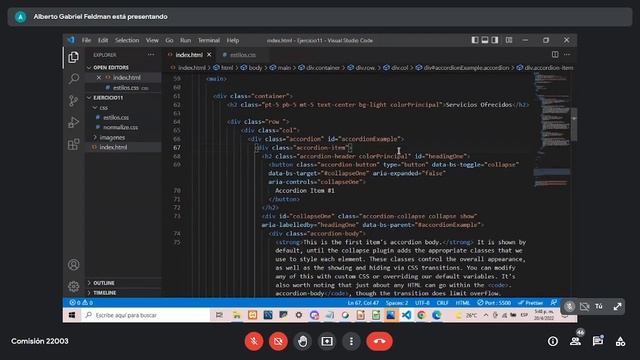
Task: Open the Explorer view in the activity bar
Action: coord(73,57)
